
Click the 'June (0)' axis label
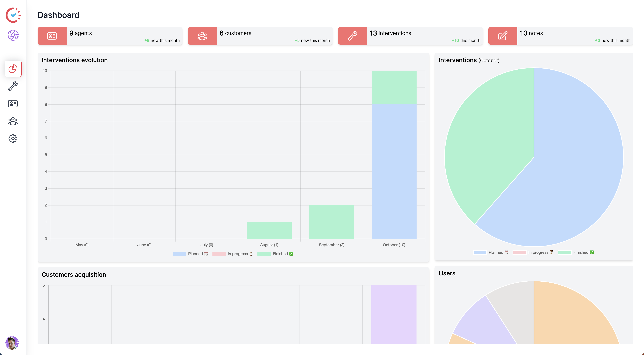(144, 245)
